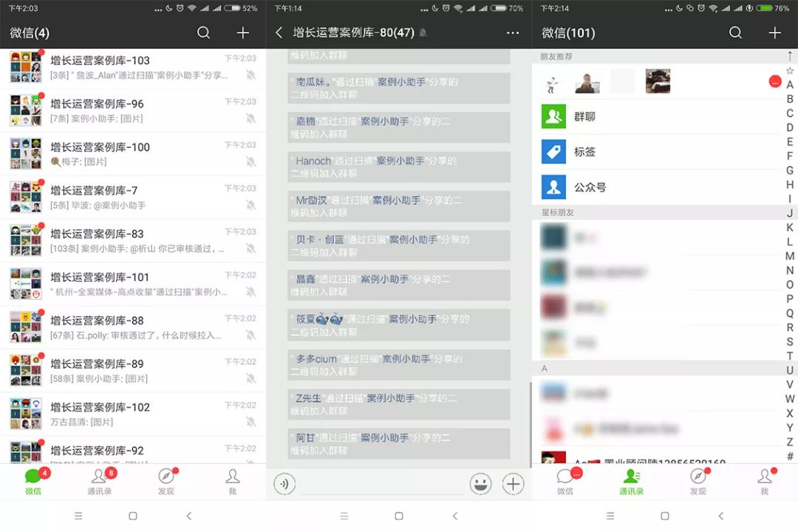
Task: Switch to 我 tab in contacts screen
Action: click(x=765, y=482)
